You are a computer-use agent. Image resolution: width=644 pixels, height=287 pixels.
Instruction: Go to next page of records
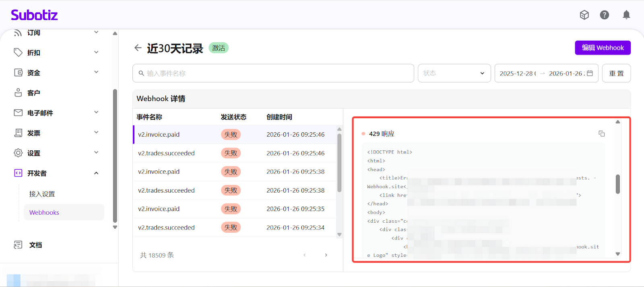tap(326, 255)
